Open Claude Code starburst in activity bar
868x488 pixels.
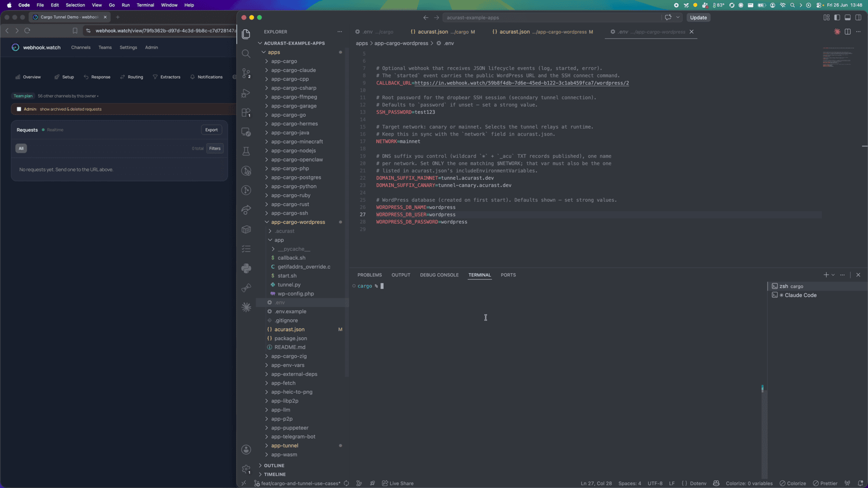pos(246,307)
